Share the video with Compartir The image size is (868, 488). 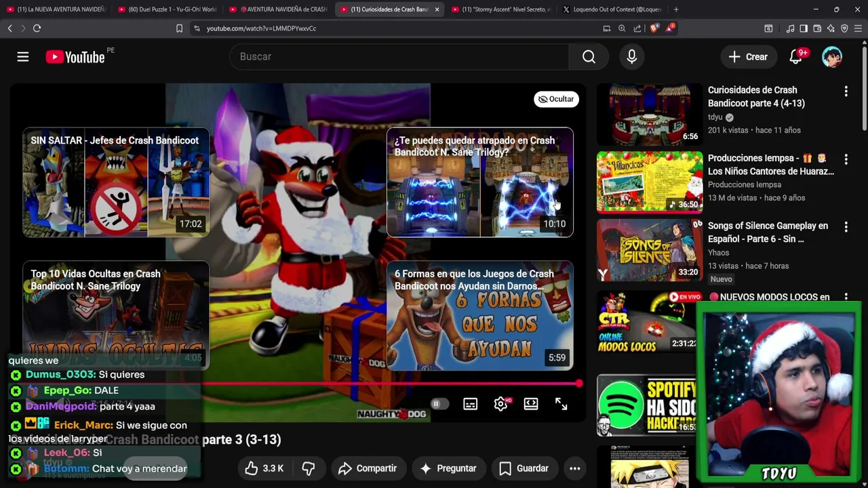click(367, 468)
